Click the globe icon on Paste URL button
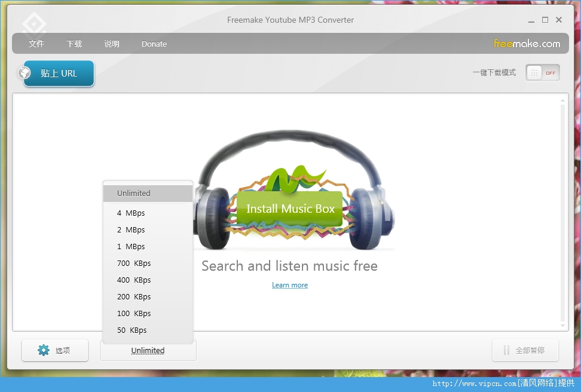Viewport: 581px width, 392px height. 25,73
